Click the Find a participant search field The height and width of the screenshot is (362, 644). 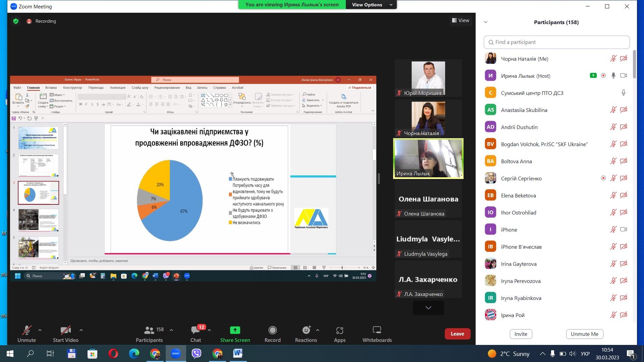click(556, 42)
